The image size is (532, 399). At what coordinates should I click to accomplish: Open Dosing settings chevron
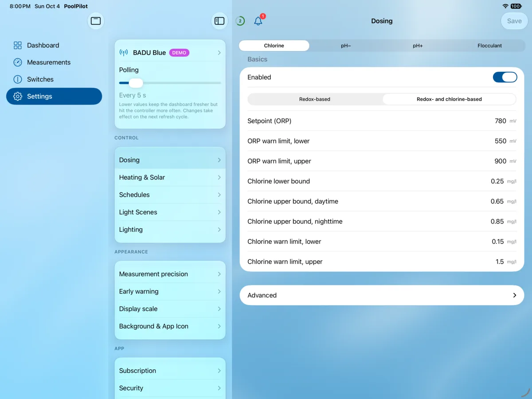[219, 160]
